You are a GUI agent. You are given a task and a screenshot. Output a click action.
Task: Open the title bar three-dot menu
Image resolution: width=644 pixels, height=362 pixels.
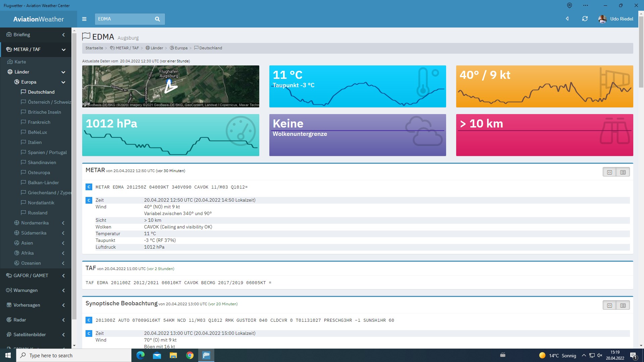pos(586,5)
